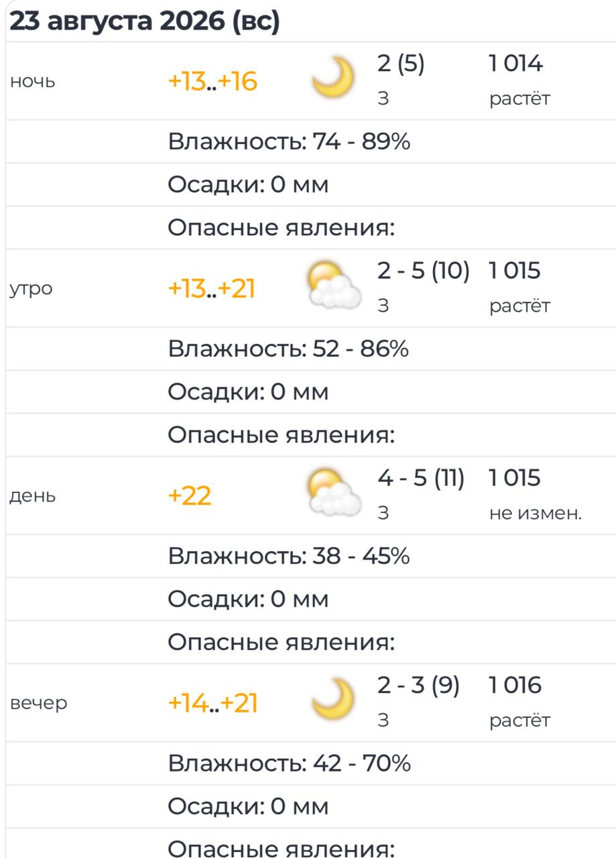Click the вечер row label
This screenshot has width=616, height=858.
38,704
